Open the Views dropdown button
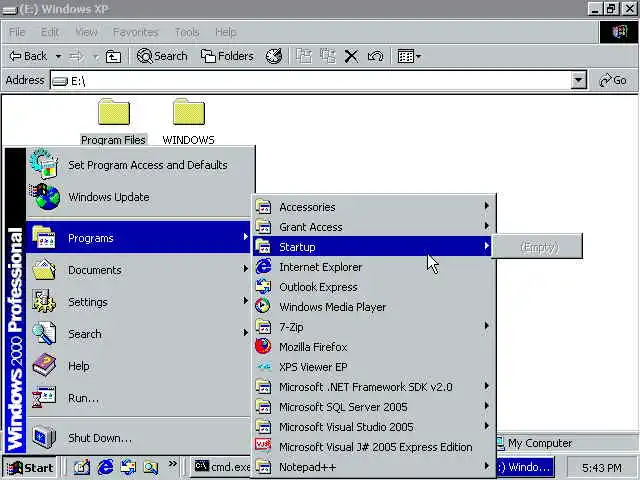Screen dimensions: 640x480 click(x=409, y=56)
